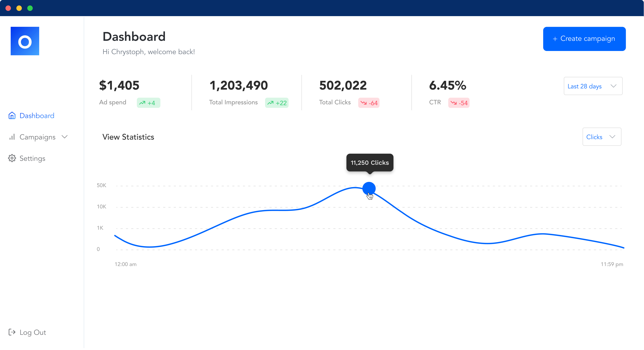Viewport: 644px width, 350px height.
Task: Click the Total Clicks -64 trend badge
Action: coord(369,103)
